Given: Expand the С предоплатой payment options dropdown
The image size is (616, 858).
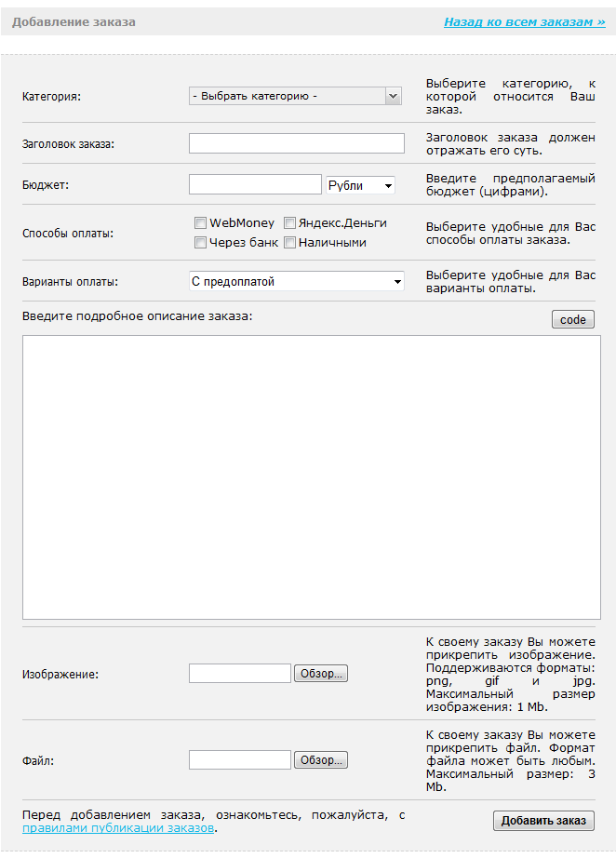Looking at the screenshot, I should pos(296,281).
